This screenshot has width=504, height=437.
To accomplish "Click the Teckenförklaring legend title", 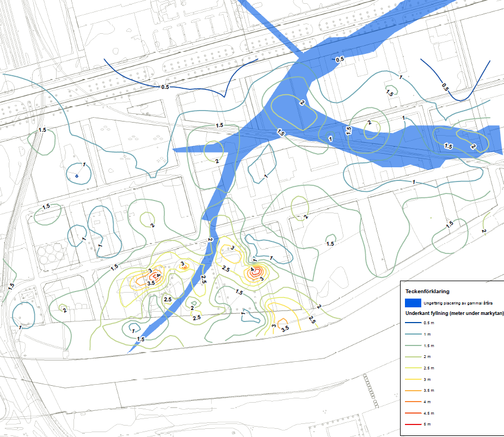I will coord(427,291).
